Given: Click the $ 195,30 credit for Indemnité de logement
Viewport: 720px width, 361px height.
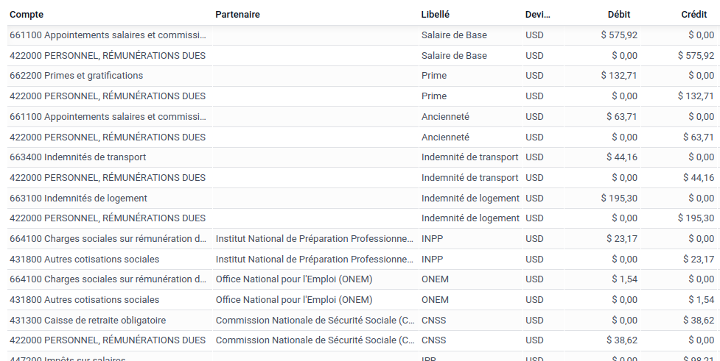Looking at the screenshot, I should click(x=696, y=218).
